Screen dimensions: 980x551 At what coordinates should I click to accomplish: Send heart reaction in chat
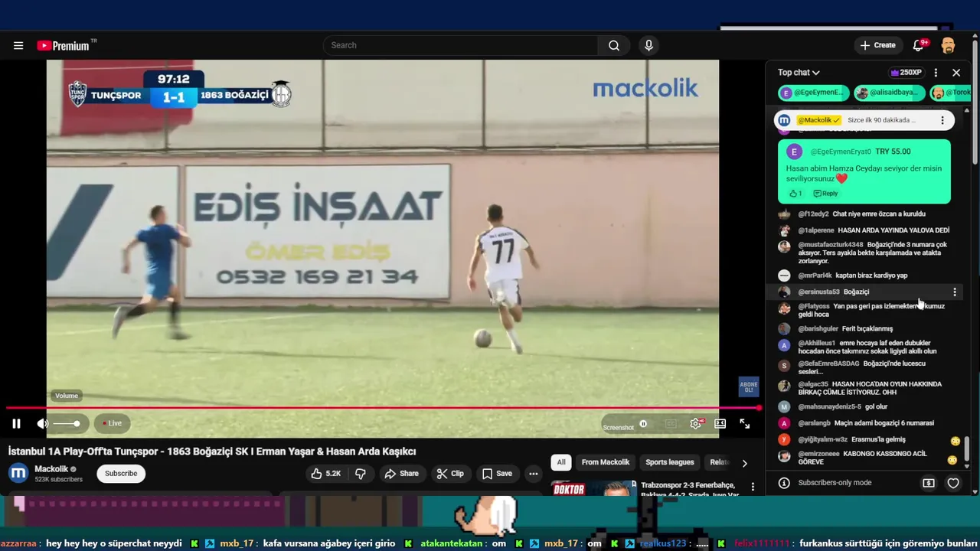click(x=953, y=483)
